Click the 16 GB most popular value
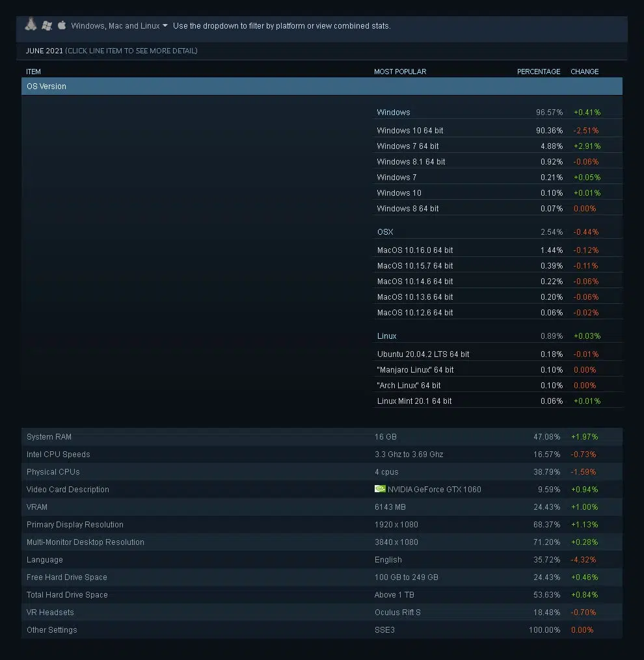Screen dimensions: 644x660 click(385, 437)
